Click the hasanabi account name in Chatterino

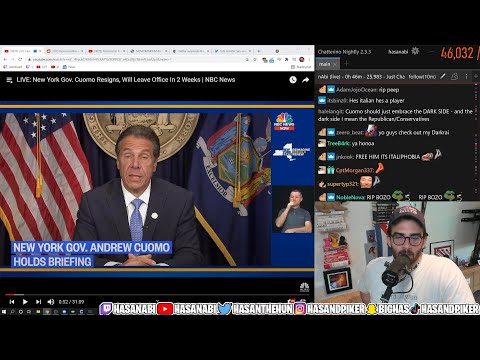pos(398,52)
